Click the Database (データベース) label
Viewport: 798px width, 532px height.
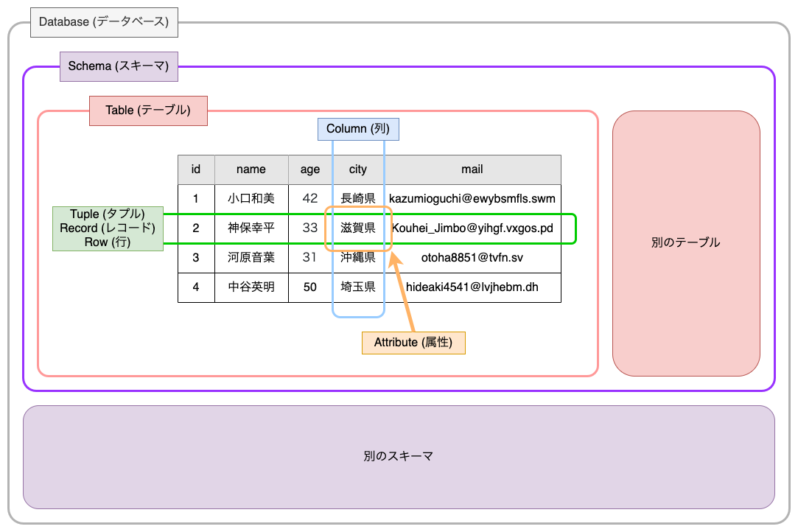pos(103,22)
